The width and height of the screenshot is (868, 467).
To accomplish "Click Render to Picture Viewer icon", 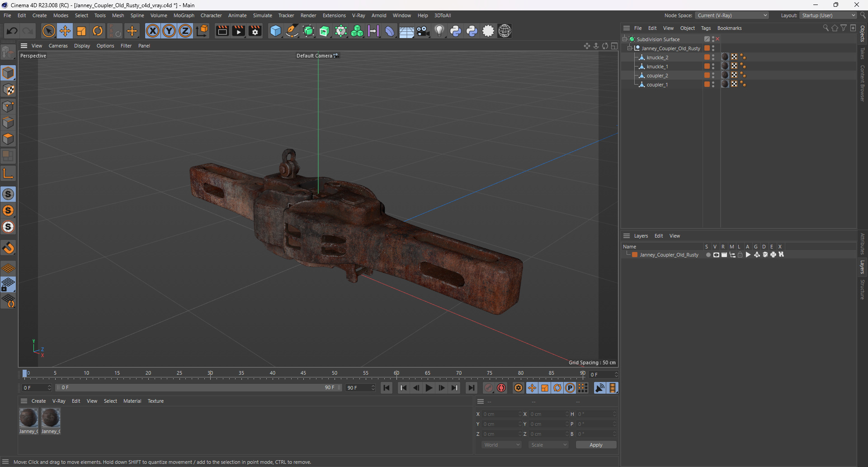I will (x=238, y=31).
